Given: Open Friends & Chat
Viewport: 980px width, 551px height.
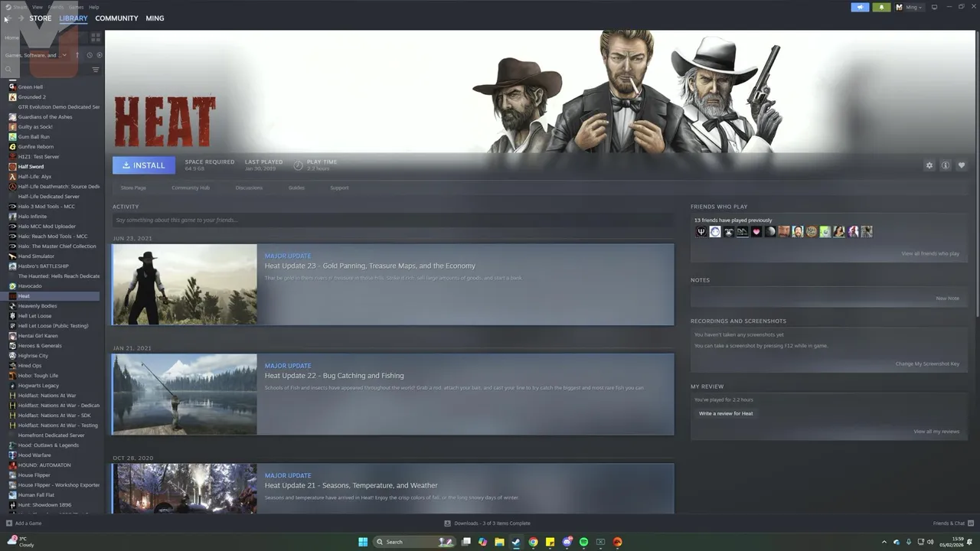Looking at the screenshot, I should (952, 523).
